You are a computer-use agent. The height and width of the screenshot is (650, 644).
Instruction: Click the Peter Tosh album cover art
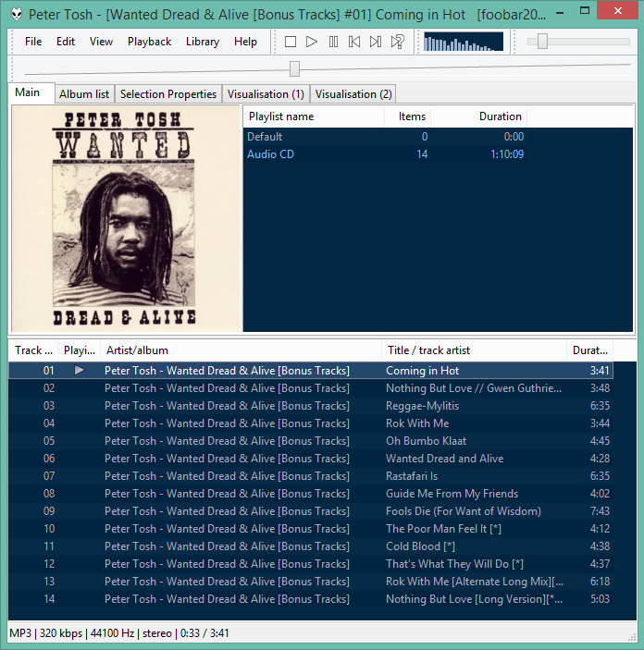coord(125,219)
